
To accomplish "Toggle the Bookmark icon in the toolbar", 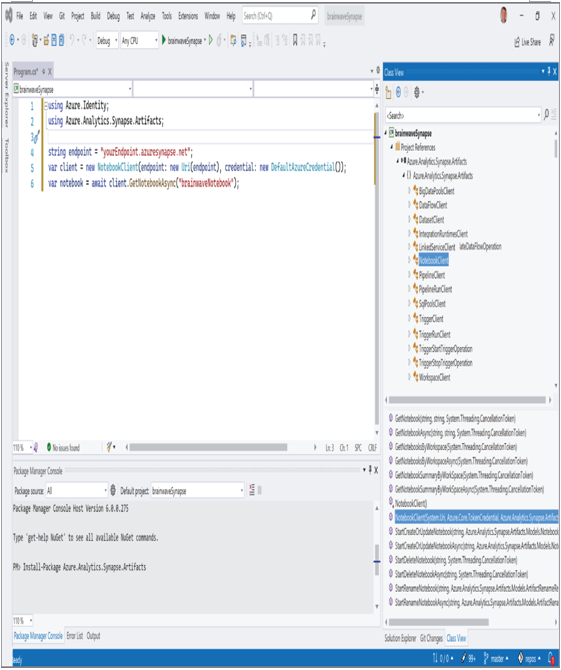I will (295, 41).
